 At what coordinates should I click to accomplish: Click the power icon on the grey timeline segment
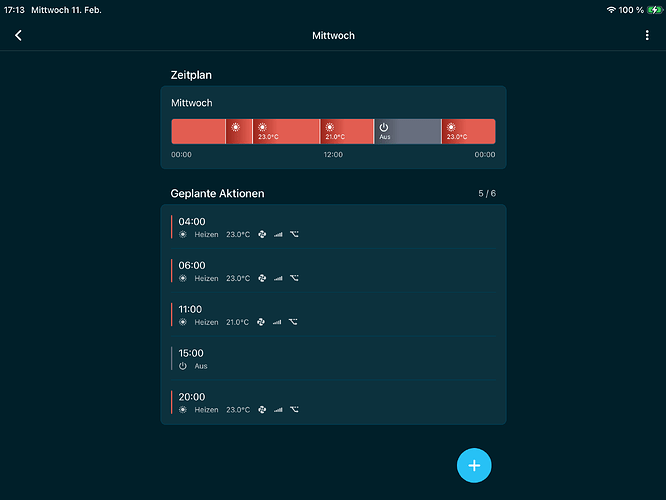[384, 127]
